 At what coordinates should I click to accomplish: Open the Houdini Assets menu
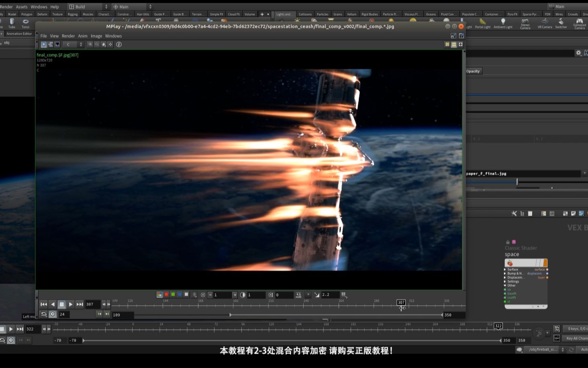pos(22,7)
